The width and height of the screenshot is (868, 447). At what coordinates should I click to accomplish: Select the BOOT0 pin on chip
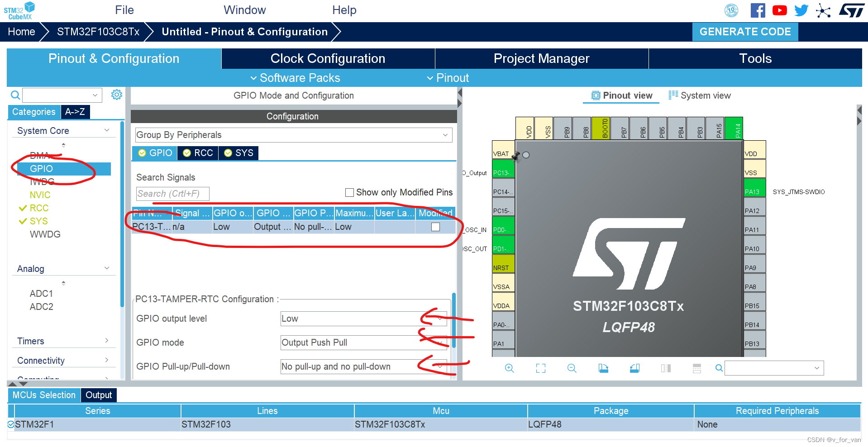[x=601, y=128]
